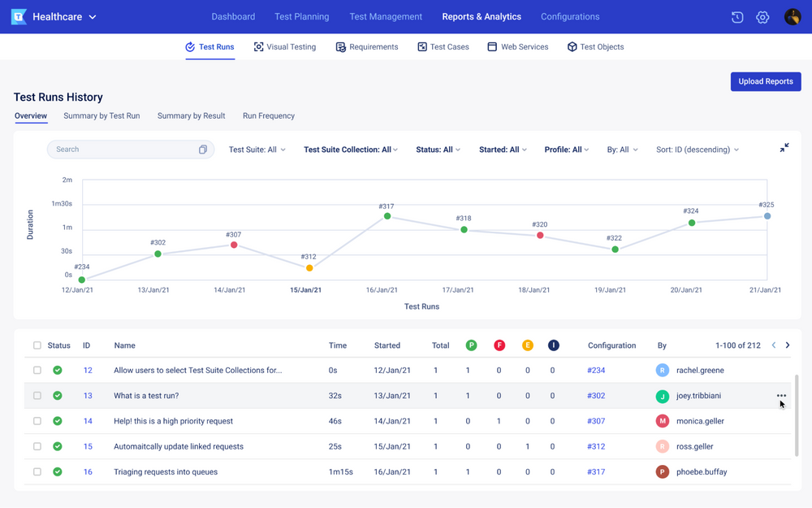Switch to the Visual Testing tab

coord(285,46)
